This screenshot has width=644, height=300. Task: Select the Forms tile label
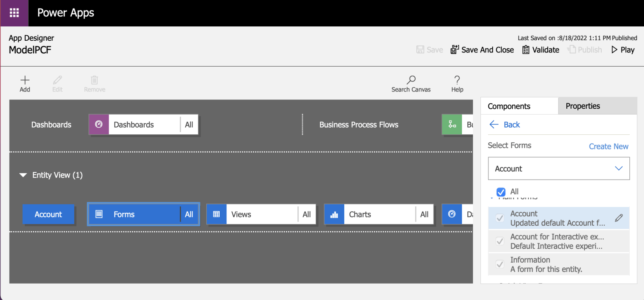tap(124, 214)
